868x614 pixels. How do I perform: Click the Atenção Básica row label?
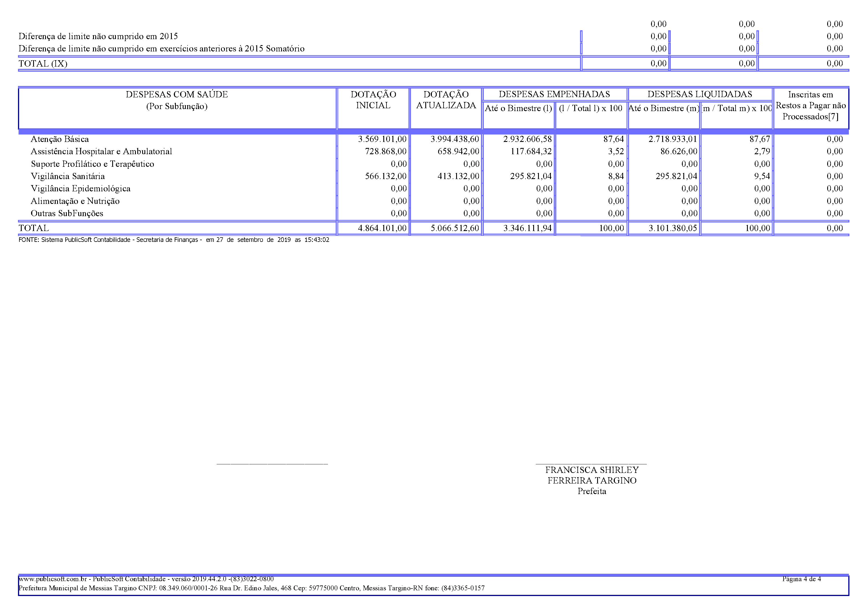tap(60, 139)
